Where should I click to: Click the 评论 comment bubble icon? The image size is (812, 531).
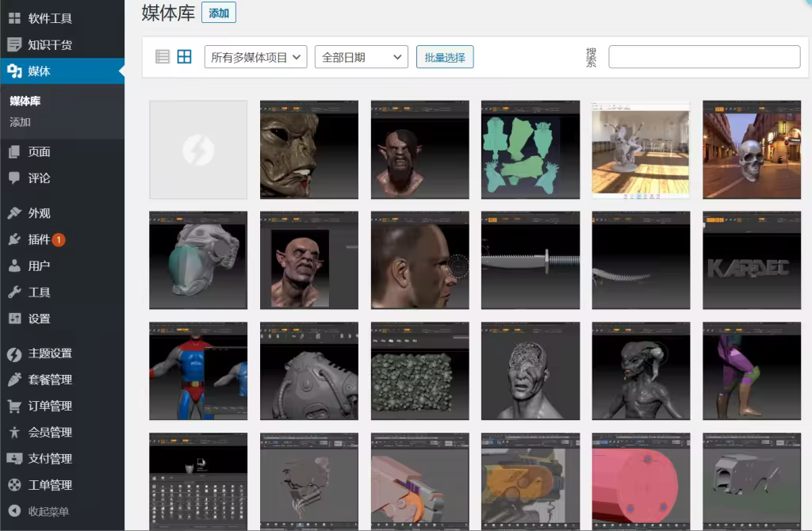(14, 178)
